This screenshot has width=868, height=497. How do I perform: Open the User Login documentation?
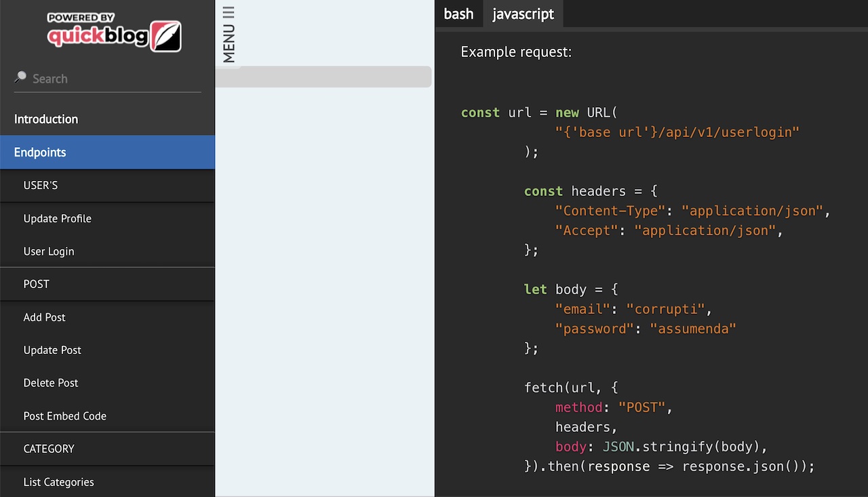48,251
